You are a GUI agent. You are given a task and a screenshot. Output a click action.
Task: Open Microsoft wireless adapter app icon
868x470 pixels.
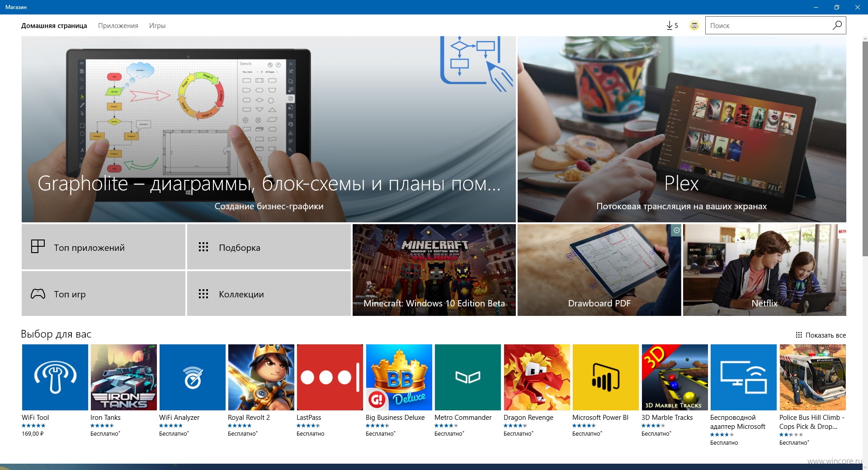[743, 377]
